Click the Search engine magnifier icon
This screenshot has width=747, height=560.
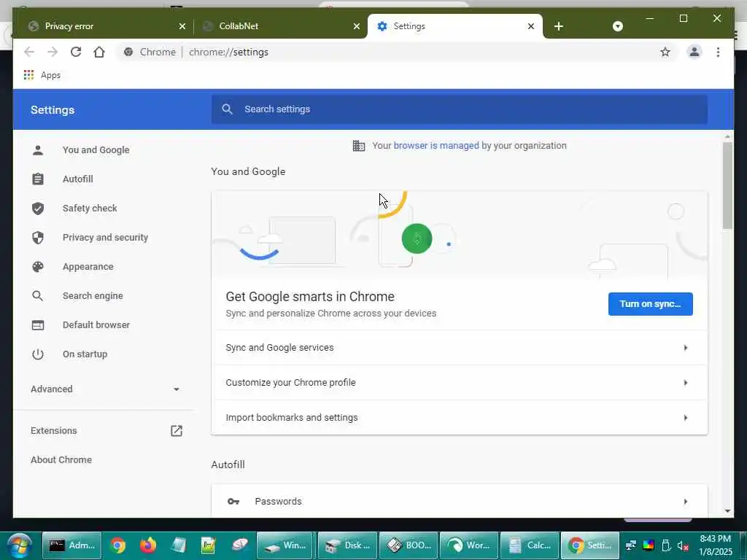click(x=38, y=296)
